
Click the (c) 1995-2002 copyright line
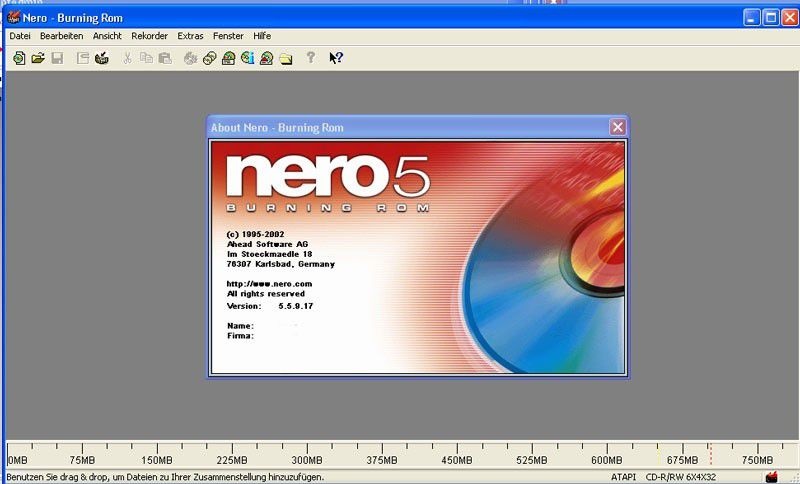[x=255, y=234]
